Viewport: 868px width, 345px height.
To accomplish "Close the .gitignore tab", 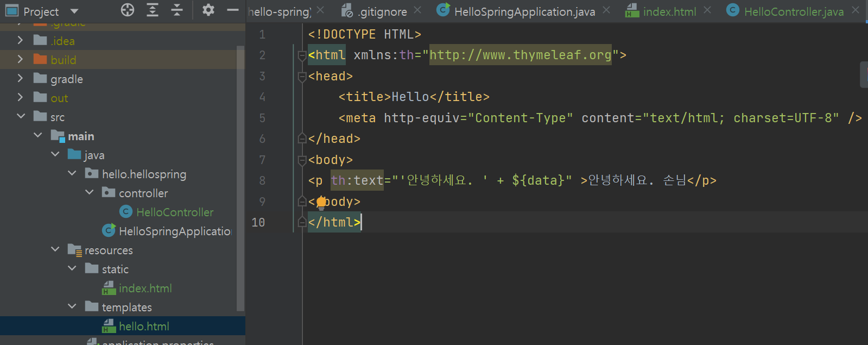I will pyautogui.click(x=417, y=10).
